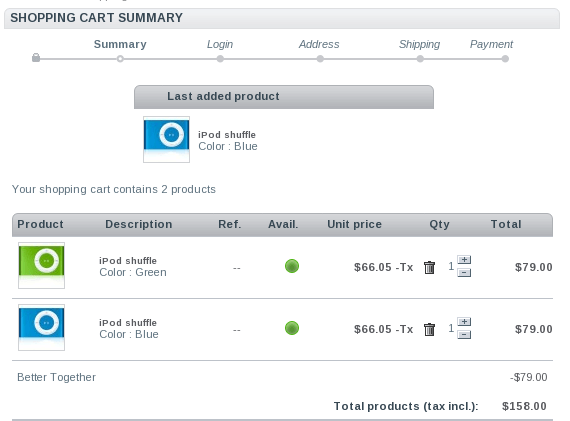Click the blue iPod row $79.00 total
Viewport: 570px width, 421px height.
[x=534, y=329]
